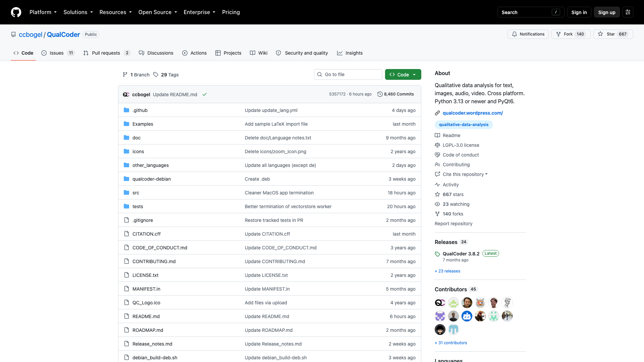View the 8,460 Commits history
The height and width of the screenshot is (362, 644).
[x=396, y=94]
